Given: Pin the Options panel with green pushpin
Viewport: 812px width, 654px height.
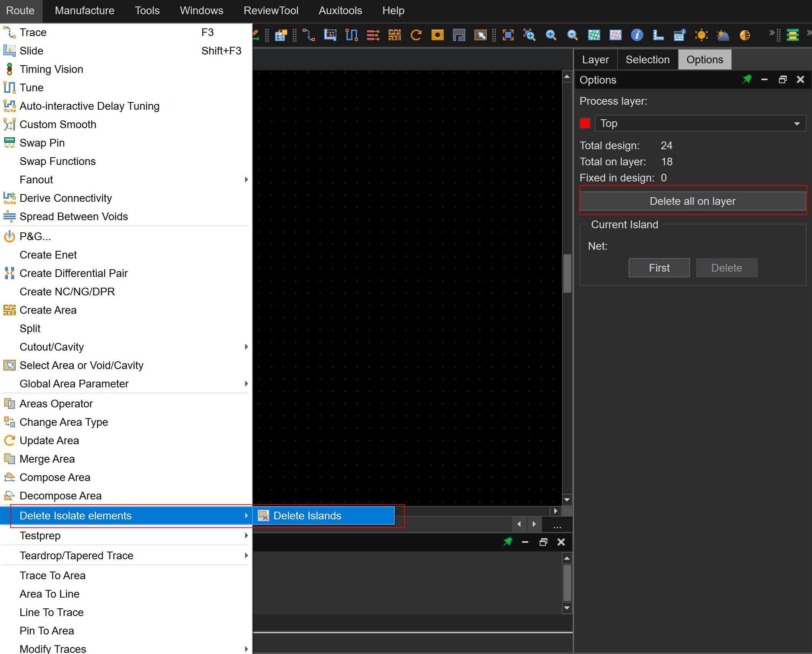Looking at the screenshot, I should (x=747, y=79).
